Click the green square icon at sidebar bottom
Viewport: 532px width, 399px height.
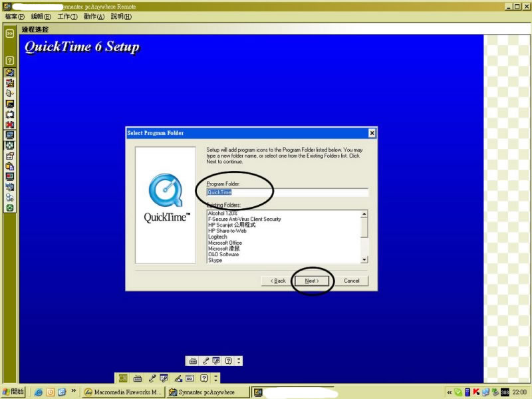(10, 208)
